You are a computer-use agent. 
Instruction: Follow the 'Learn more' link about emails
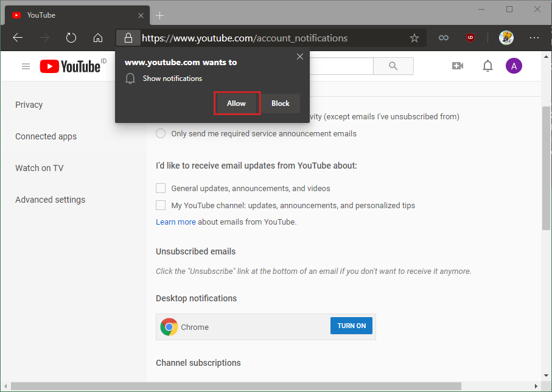click(x=176, y=222)
